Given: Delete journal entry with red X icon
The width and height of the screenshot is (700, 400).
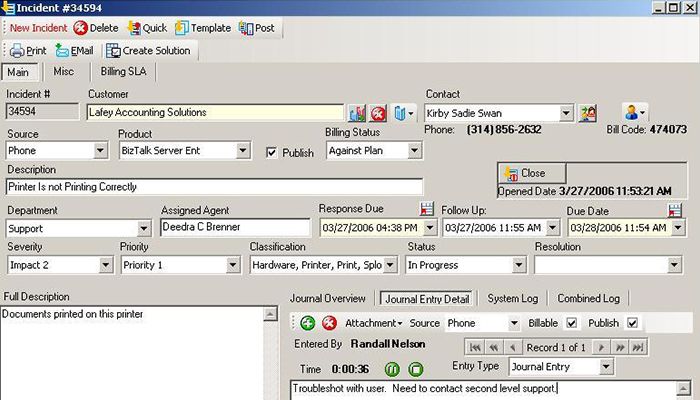Looking at the screenshot, I should (329, 323).
